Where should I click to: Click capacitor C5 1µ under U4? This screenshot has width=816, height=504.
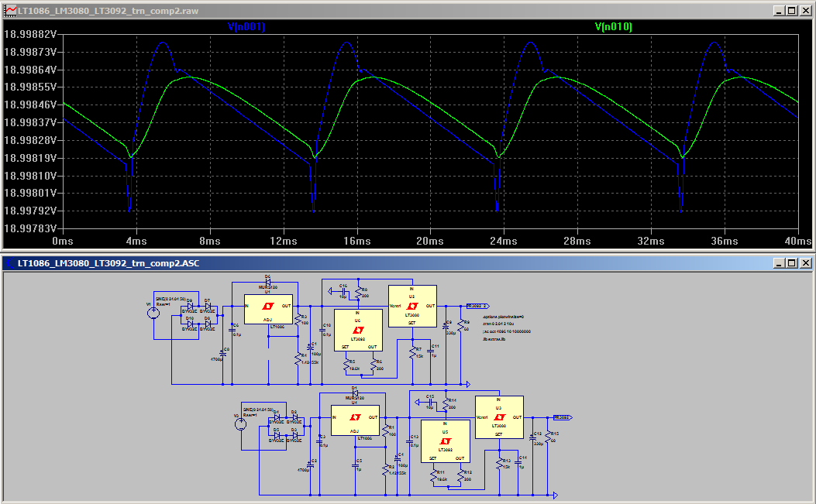click(x=356, y=465)
